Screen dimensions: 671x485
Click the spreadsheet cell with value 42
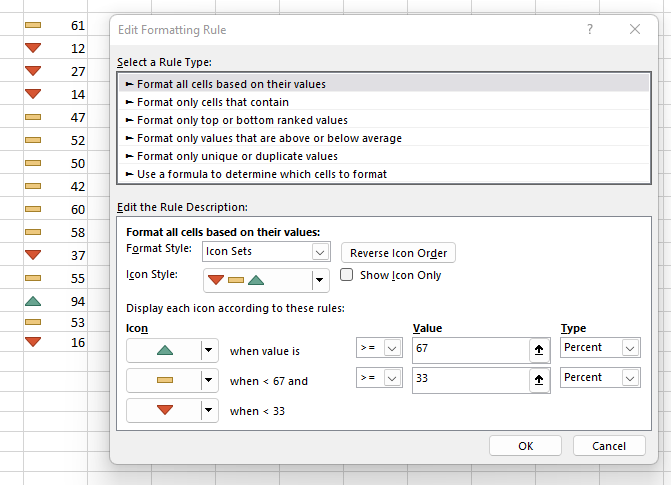tap(55, 186)
